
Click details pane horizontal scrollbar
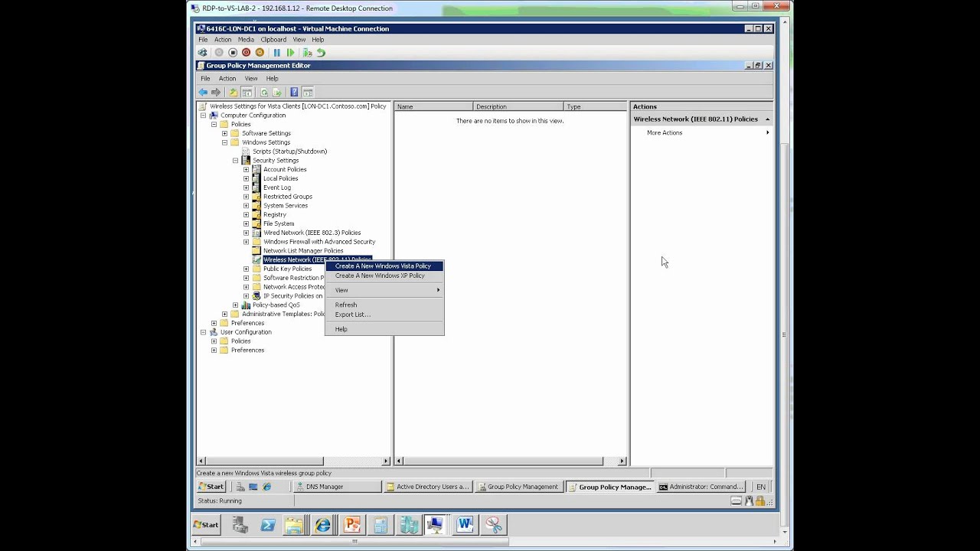pyautogui.click(x=504, y=461)
